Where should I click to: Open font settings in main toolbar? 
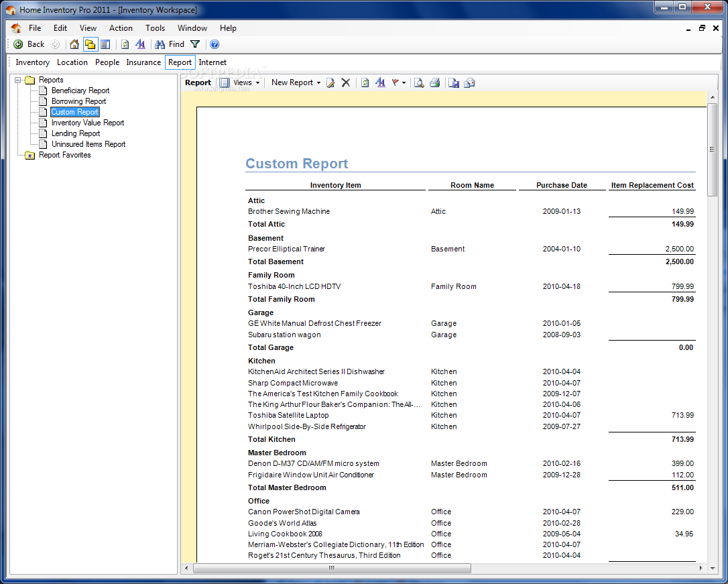click(140, 44)
